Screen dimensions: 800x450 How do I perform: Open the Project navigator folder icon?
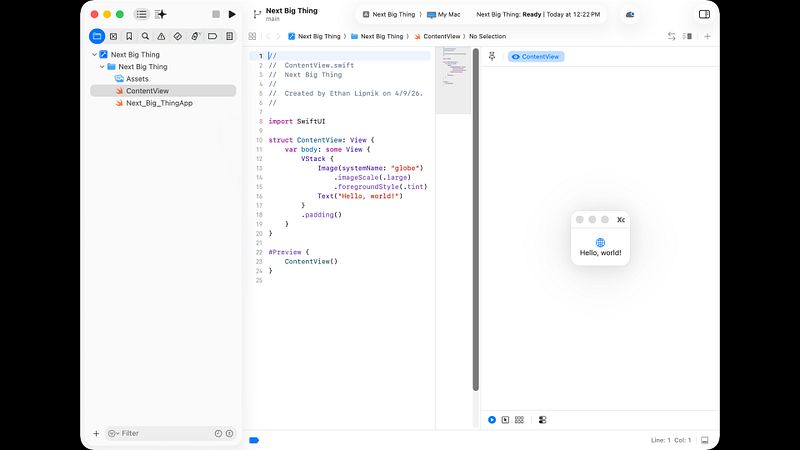(x=97, y=36)
